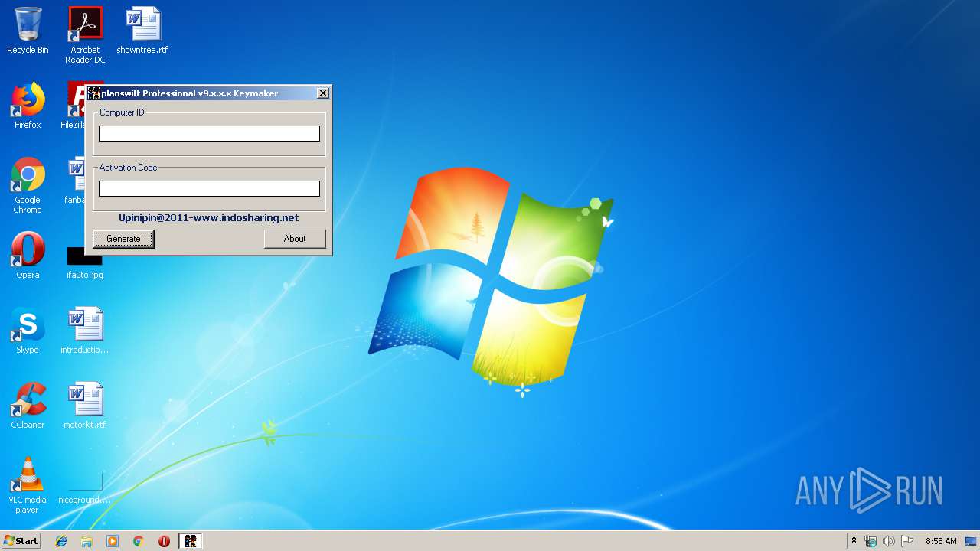
Task: Click the Generate button in Keymaker
Action: [x=123, y=239]
